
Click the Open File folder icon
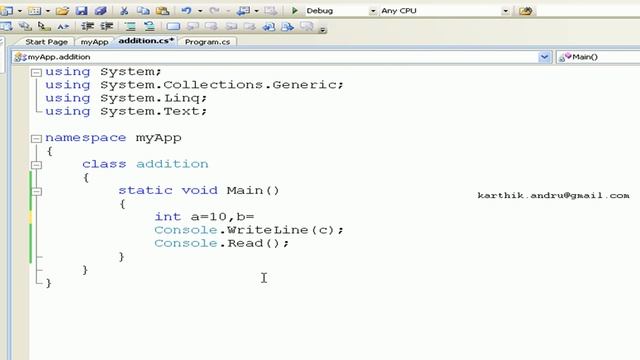(62, 11)
